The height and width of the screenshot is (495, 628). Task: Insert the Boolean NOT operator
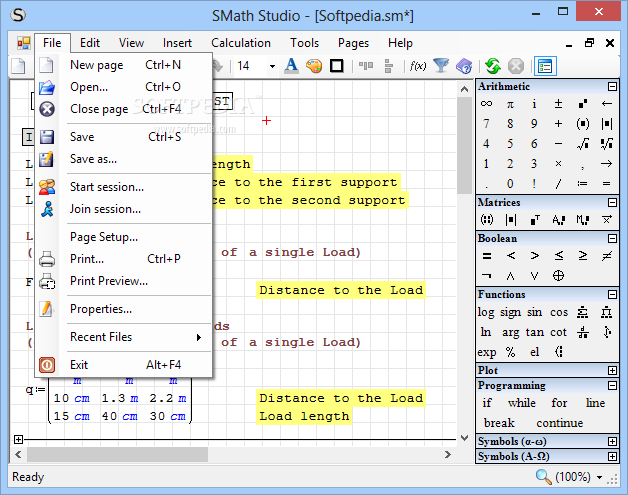tap(486, 276)
